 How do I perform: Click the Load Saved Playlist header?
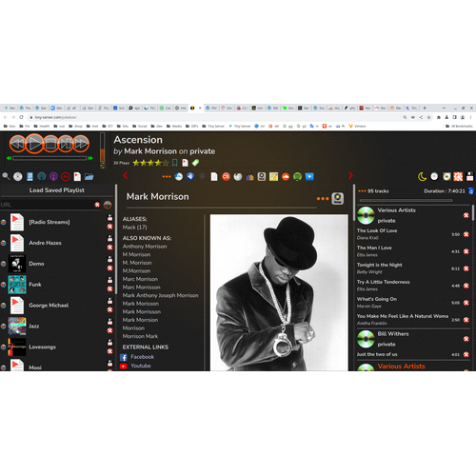click(57, 190)
